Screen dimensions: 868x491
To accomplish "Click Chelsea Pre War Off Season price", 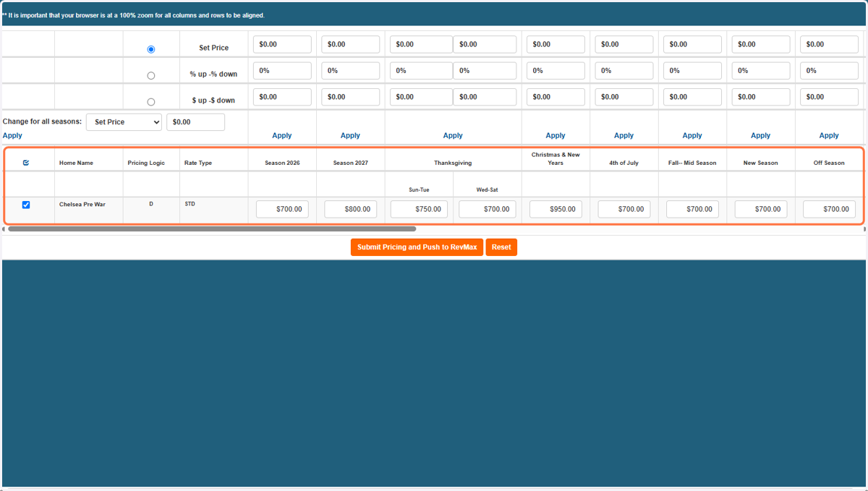I will point(829,209).
